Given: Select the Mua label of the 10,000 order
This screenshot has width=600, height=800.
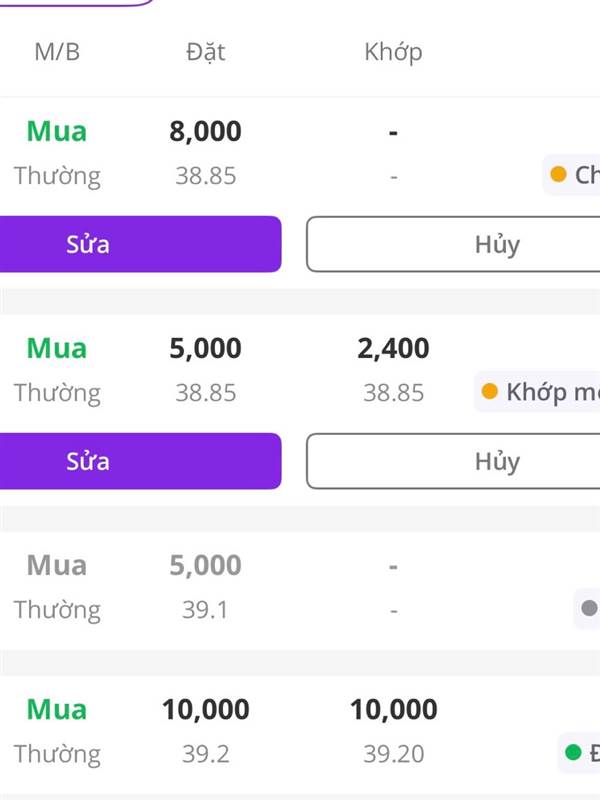Looking at the screenshot, I should point(57,709).
